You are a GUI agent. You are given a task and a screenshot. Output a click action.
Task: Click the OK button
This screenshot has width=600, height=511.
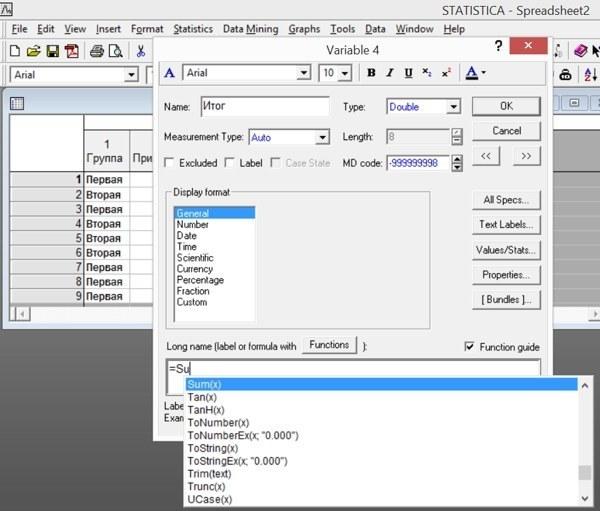(506, 106)
